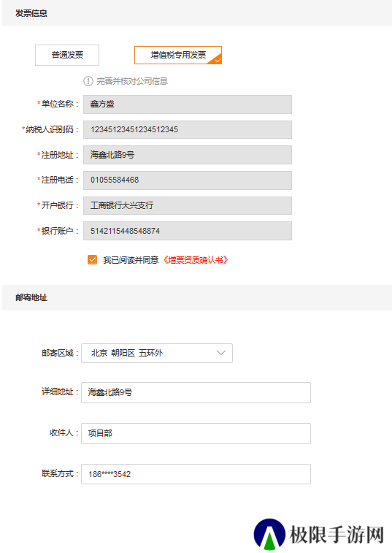Screen dimensions: 392x553
Task: Click the 我已阅读并同意 label text
Action: click(x=131, y=260)
